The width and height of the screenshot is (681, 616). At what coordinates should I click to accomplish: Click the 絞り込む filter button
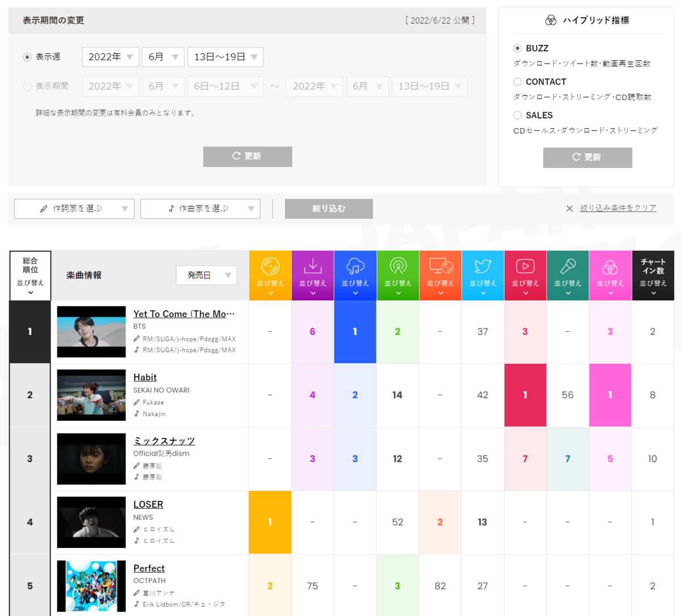tap(329, 209)
